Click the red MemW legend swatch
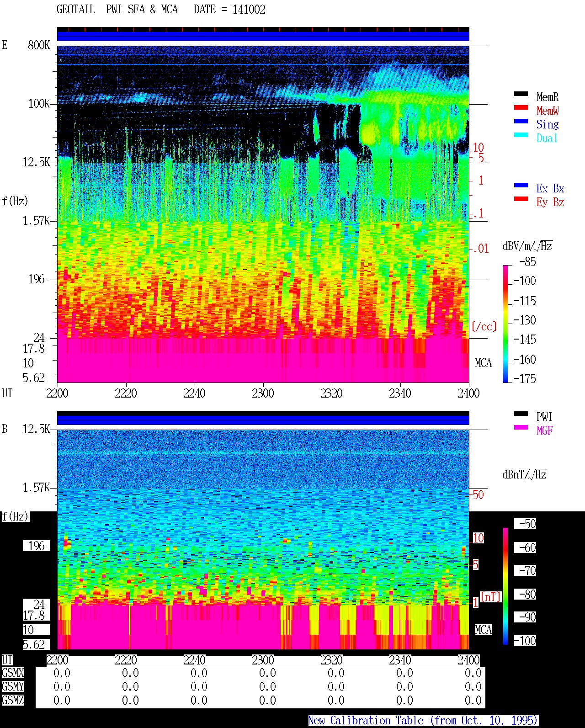 point(521,108)
